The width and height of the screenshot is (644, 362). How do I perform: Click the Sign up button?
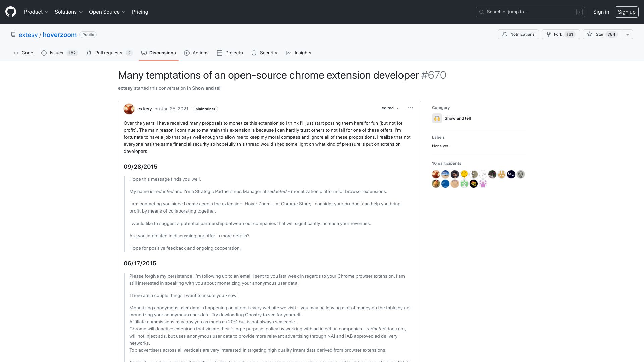(x=627, y=12)
